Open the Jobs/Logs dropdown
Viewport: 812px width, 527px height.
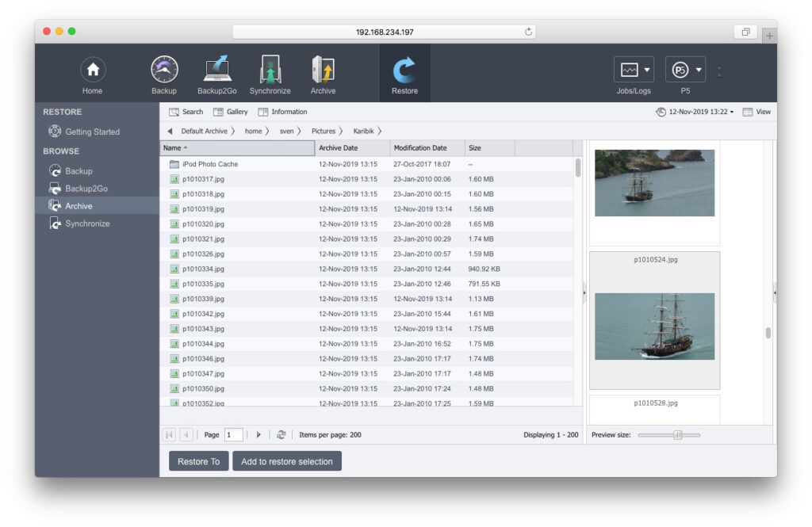click(634, 71)
